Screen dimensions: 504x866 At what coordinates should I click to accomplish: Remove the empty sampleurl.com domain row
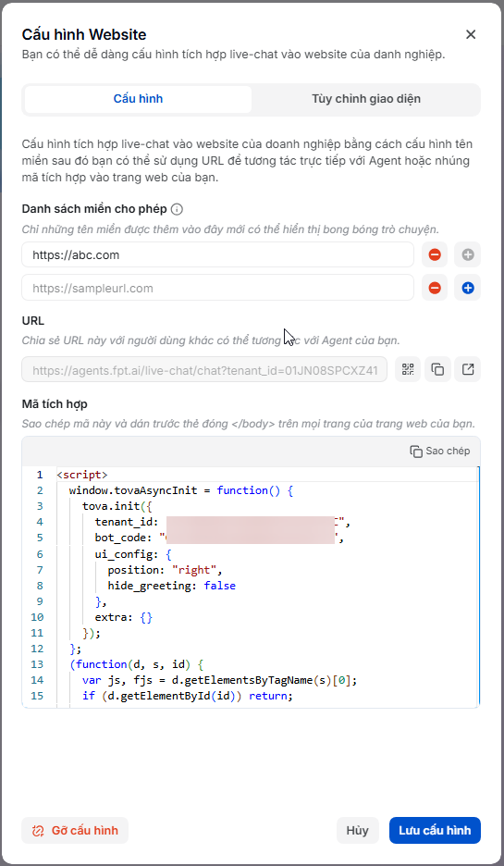(x=435, y=288)
